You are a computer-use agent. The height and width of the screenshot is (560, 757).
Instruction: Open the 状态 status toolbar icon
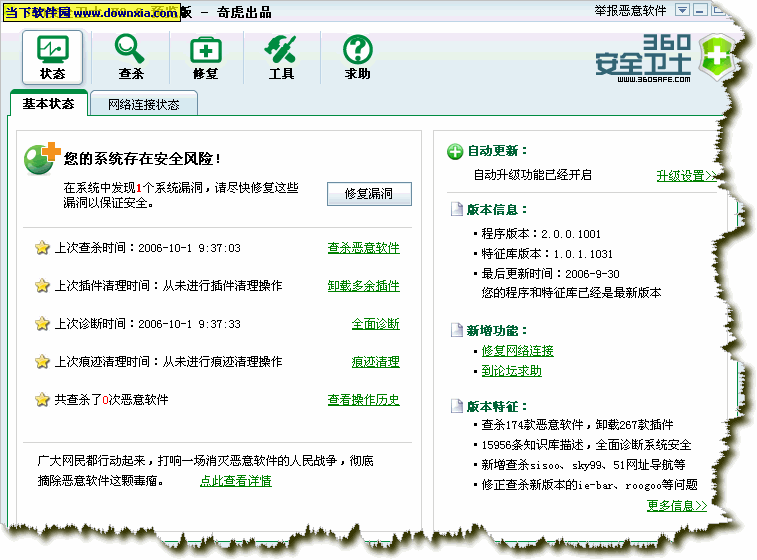point(52,57)
